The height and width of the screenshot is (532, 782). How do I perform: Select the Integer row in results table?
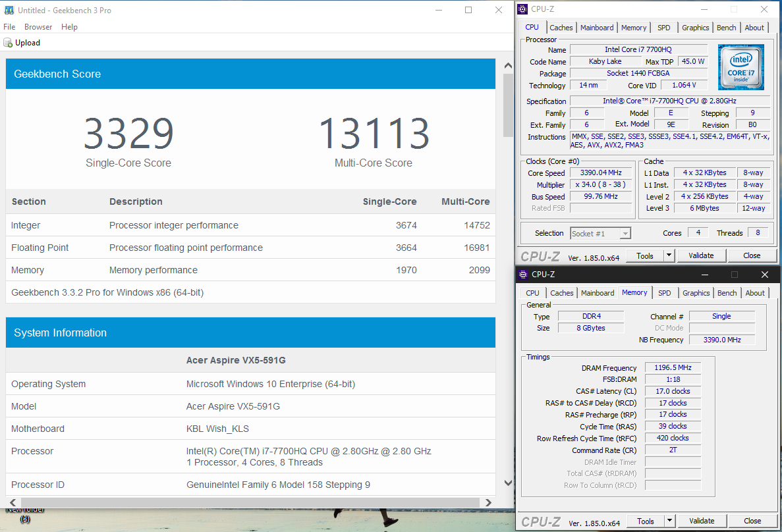[250, 225]
